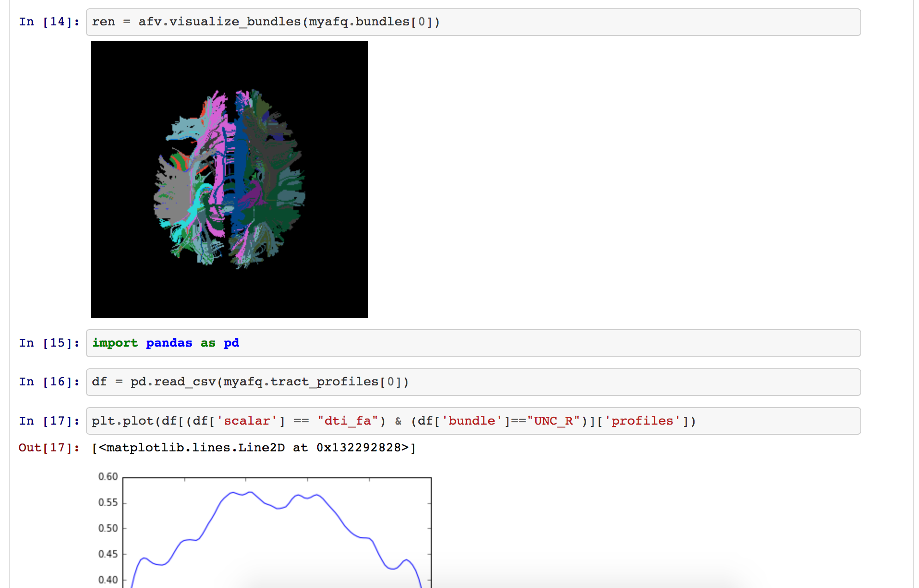Click the pandas keyword in cell 15
The width and height of the screenshot is (919, 588).
169,343
